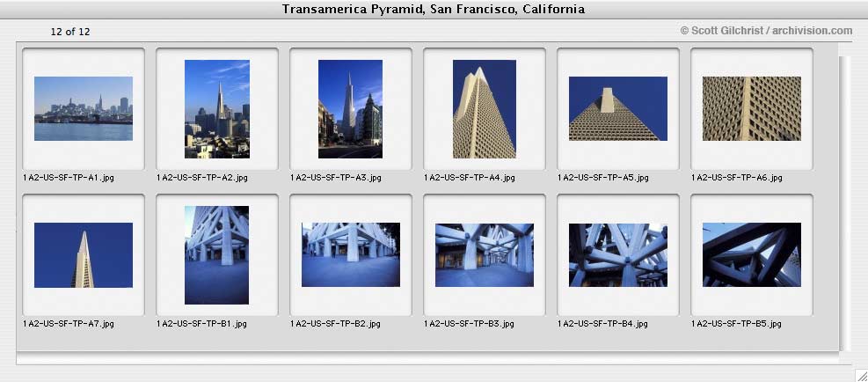Open the B1 base columns thumbnail
This screenshot has height=382, width=868.
click(x=217, y=255)
